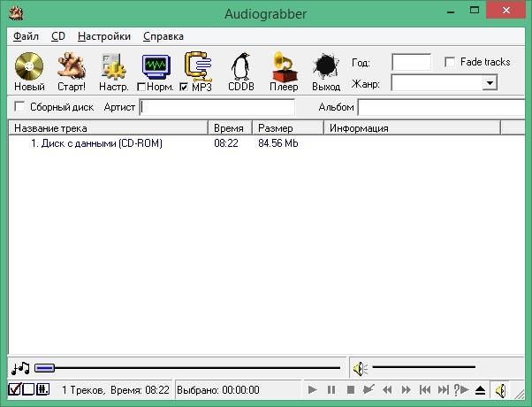Enable the Норм. normalize checkbox
The width and height of the screenshot is (532, 407).
coord(141,88)
